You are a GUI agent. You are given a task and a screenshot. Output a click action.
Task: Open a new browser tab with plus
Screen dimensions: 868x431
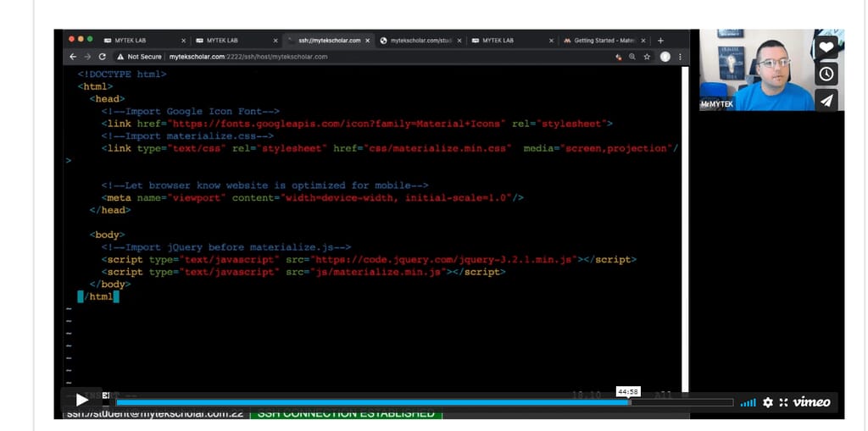point(660,41)
